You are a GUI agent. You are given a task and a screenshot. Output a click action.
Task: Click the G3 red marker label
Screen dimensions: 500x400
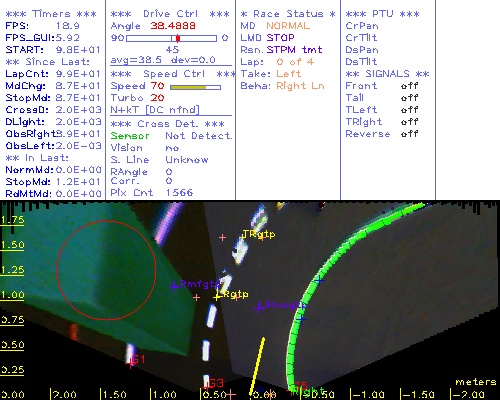(x=216, y=383)
